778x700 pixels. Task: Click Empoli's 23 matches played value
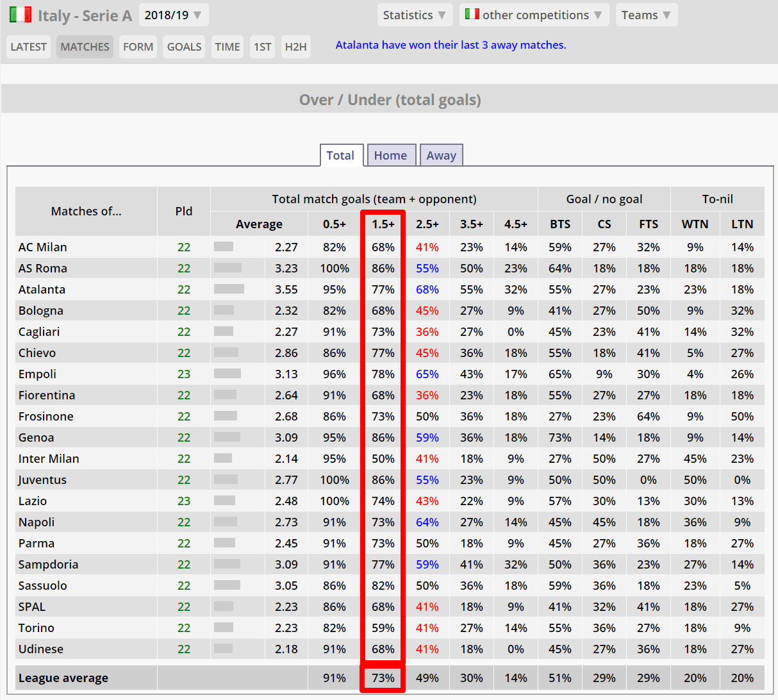point(184,374)
